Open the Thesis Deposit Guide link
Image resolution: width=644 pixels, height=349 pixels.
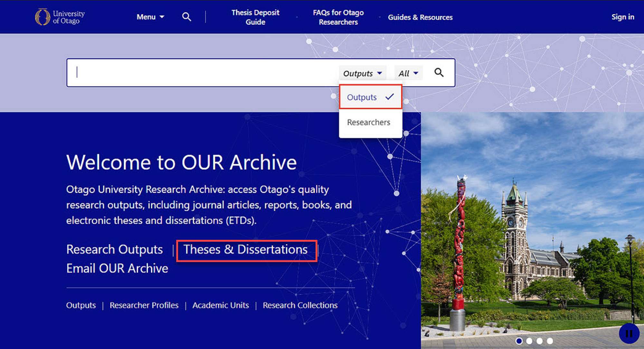point(255,17)
